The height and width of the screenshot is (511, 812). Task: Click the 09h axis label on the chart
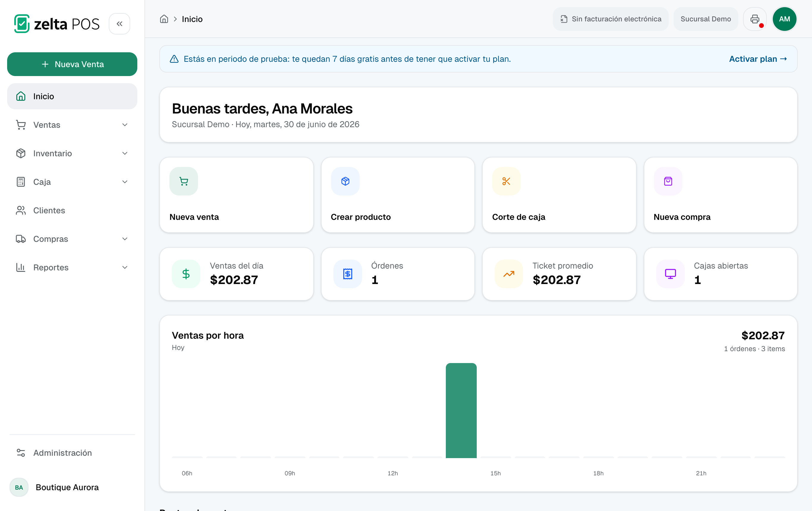(x=290, y=473)
